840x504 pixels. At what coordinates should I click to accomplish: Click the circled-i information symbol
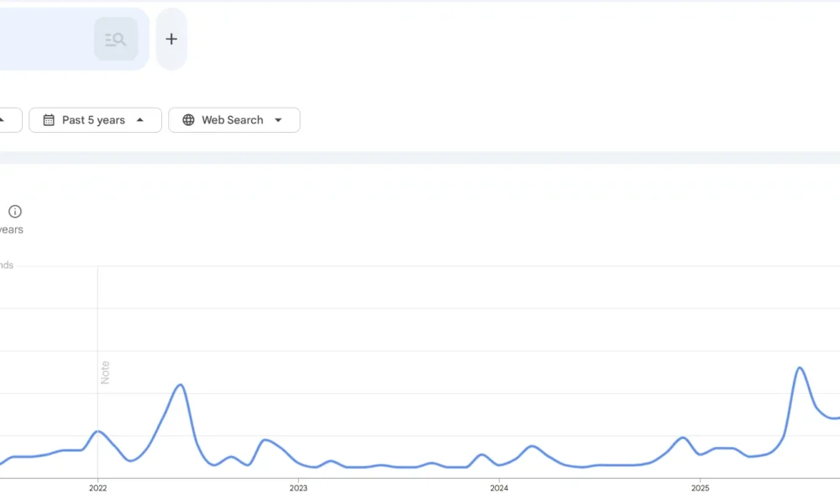pyautogui.click(x=14, y=211)
